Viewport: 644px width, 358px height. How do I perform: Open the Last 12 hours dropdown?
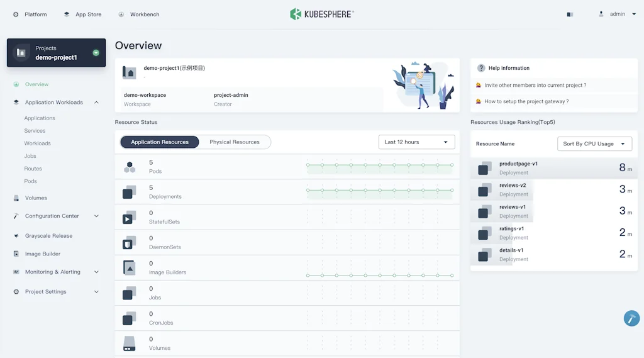coord(416,142)
